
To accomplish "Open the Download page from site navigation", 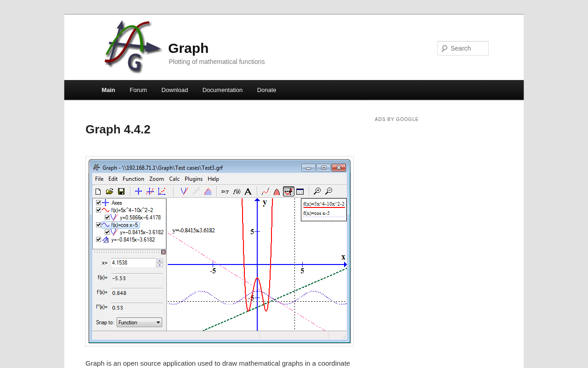I will (175, 90).
